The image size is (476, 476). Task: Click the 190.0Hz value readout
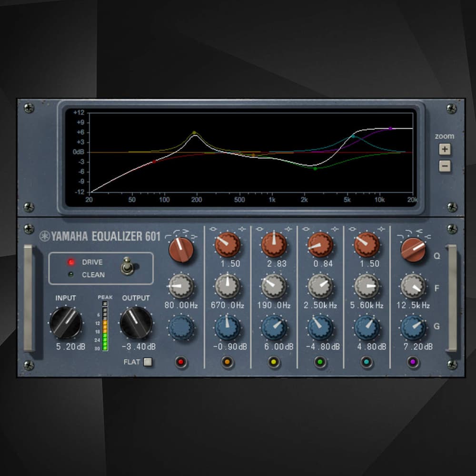click(x=274, y=305)
